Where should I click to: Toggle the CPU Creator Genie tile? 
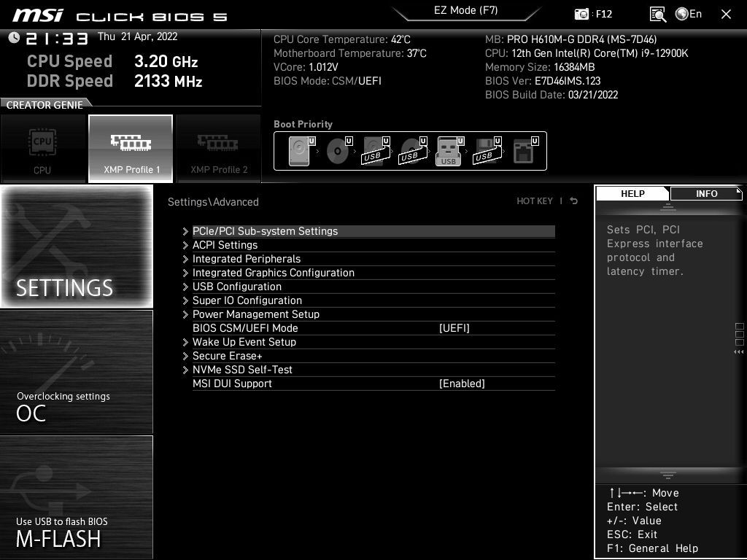point(43,149)
